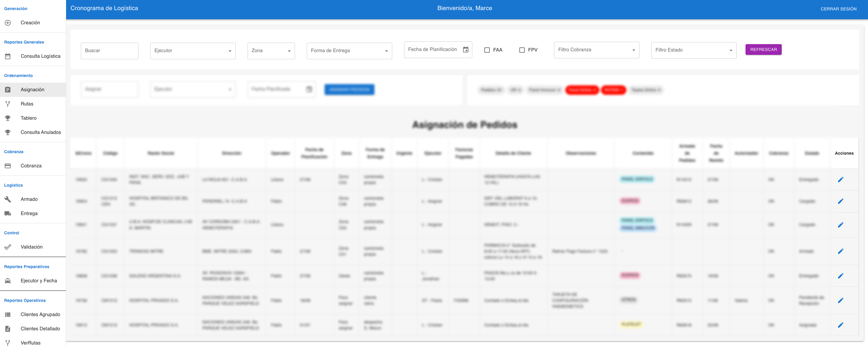Viewport: 868px width, 346px height.
Task: Open Clientes Detallado report
Action: click(x=33, y=329)
